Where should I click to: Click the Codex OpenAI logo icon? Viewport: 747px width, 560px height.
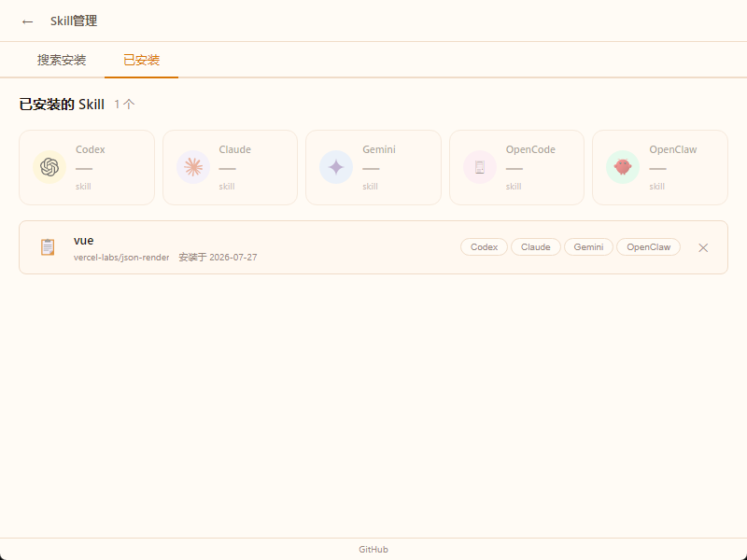(49, 167)
